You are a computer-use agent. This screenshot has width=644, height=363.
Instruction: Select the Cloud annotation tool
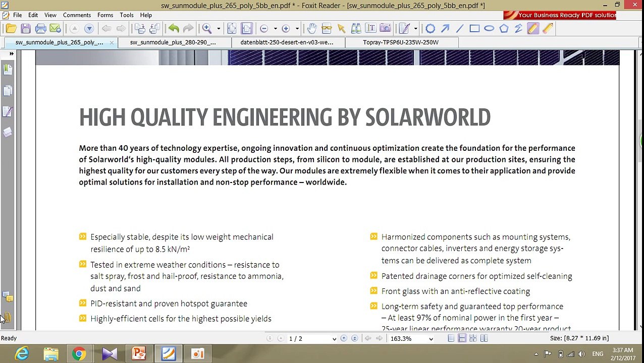coord(431,29)
